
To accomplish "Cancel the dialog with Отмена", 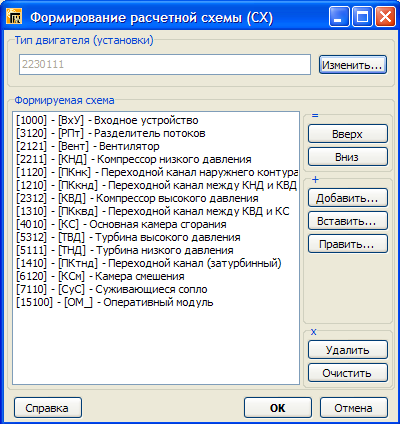I will (354, 408).
